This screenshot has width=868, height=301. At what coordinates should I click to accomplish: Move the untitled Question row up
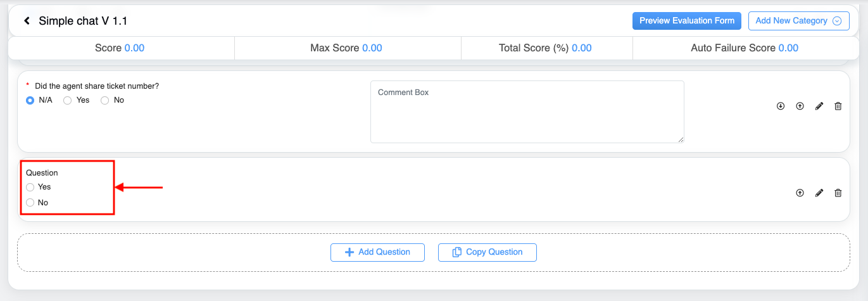click(x=800, y=193)
